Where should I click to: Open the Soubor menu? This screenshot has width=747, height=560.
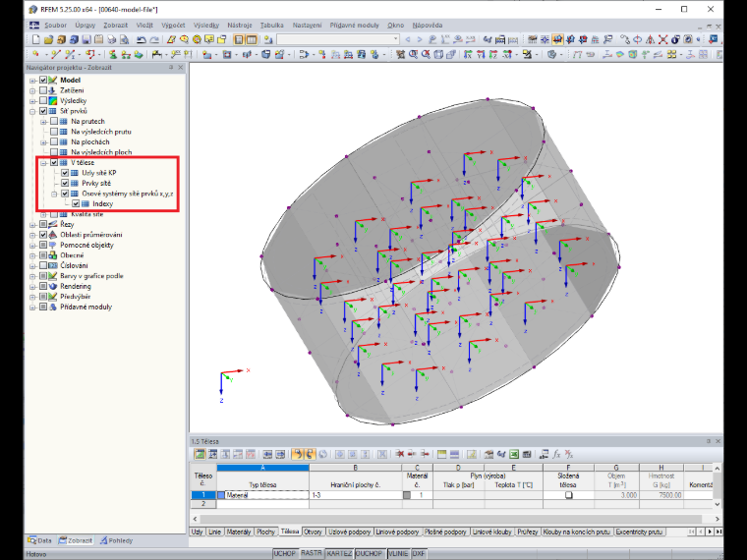click(56, 26)
